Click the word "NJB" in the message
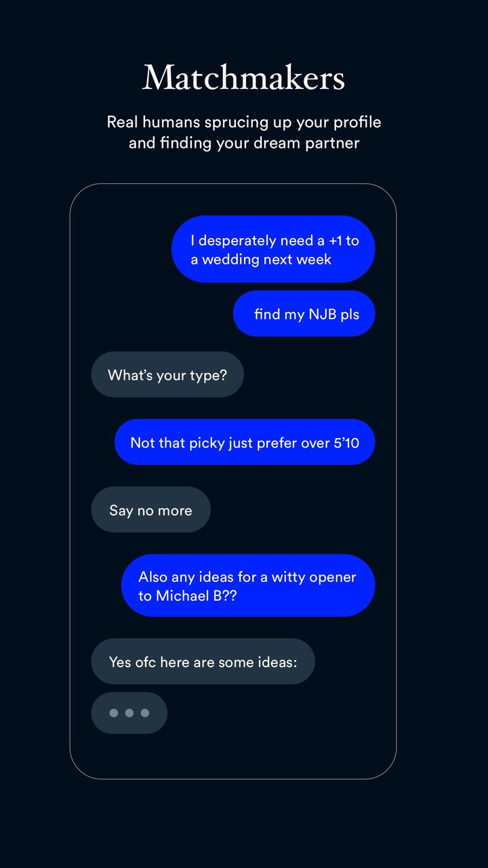The height and width of the screenshot is (868, 488). coord(323,314)
